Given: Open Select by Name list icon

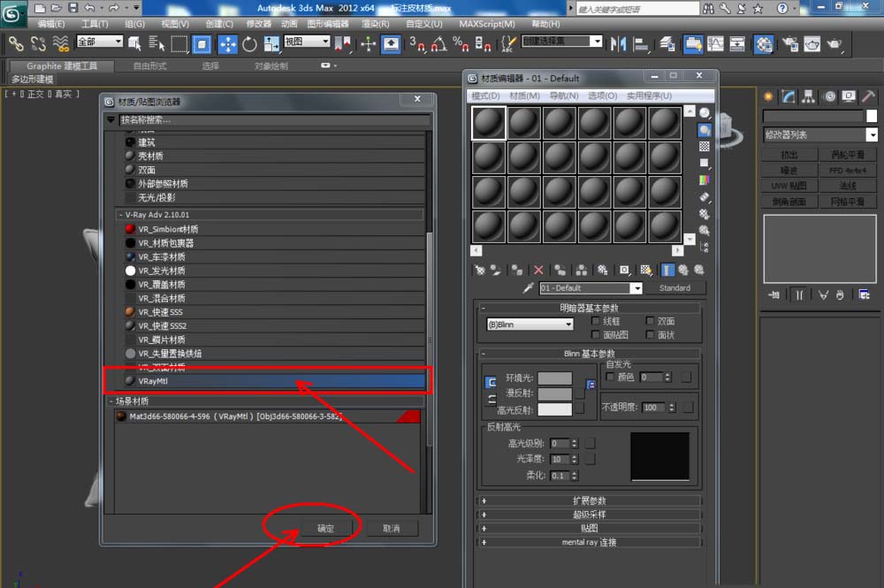Looking at the screenshot, I should tap(156, 44).
